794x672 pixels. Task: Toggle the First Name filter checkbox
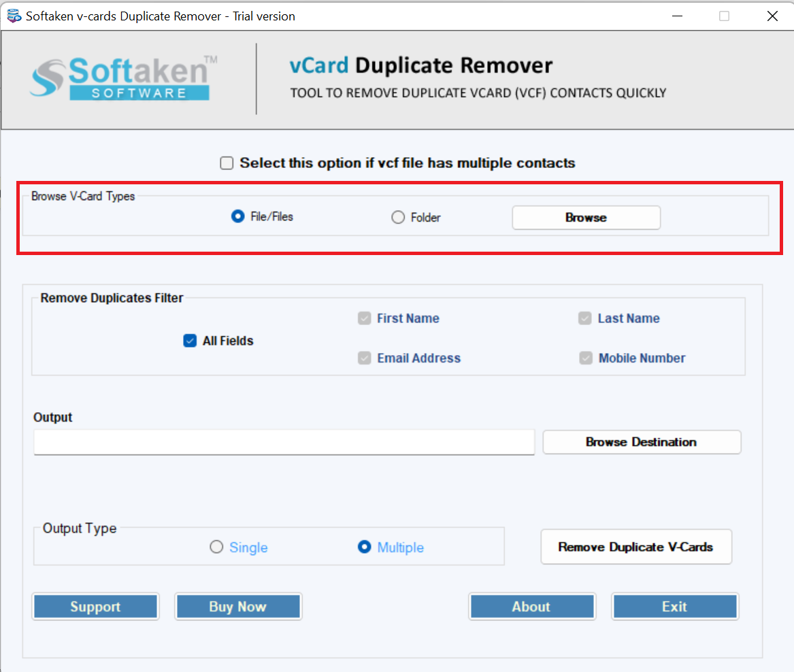[364, 318]
